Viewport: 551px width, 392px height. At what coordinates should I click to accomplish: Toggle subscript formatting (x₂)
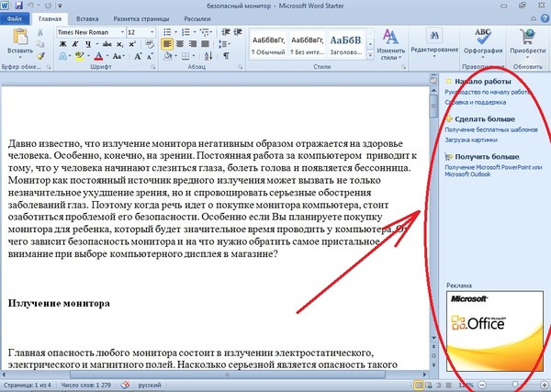[x=119, y=44]
